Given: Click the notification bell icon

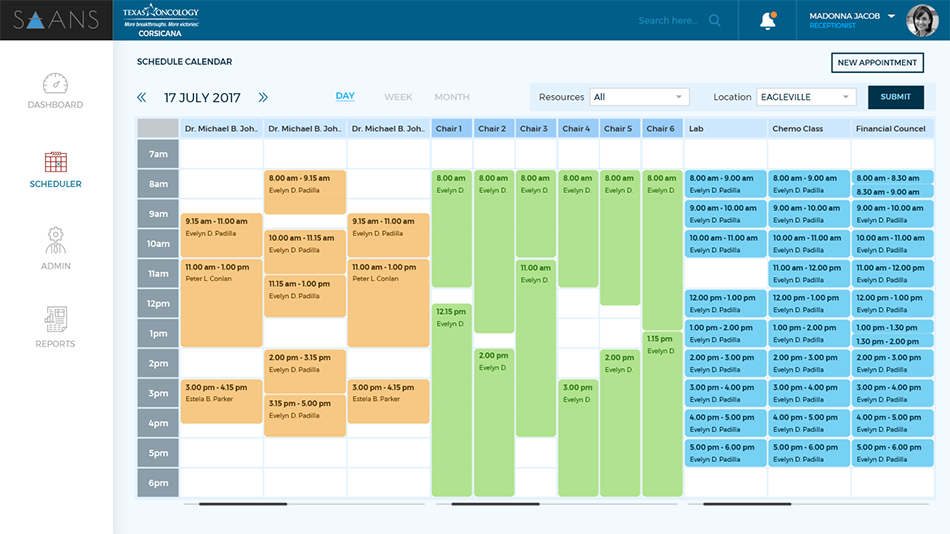Looking at the screenshot, I should point(768,21).
